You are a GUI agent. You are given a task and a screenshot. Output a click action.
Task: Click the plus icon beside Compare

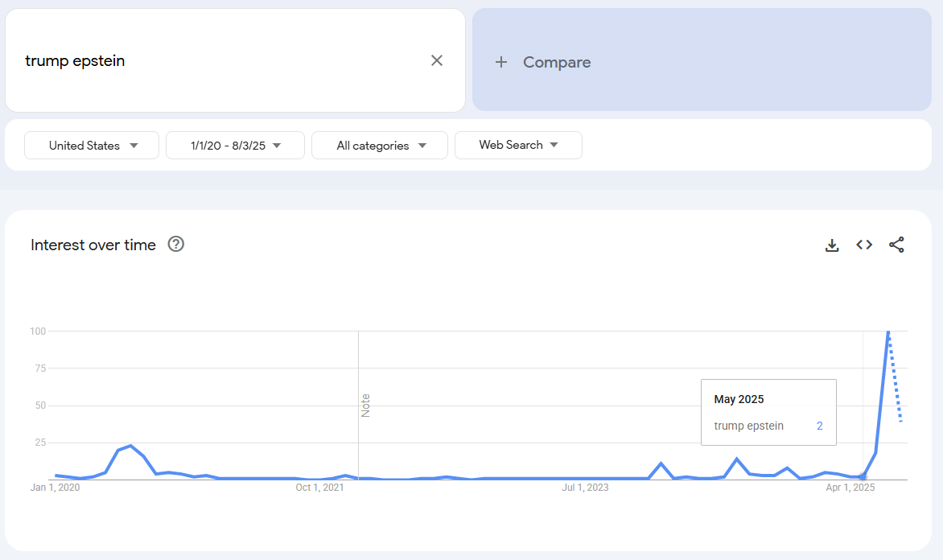pyautogui.click(x=501, y=62)
